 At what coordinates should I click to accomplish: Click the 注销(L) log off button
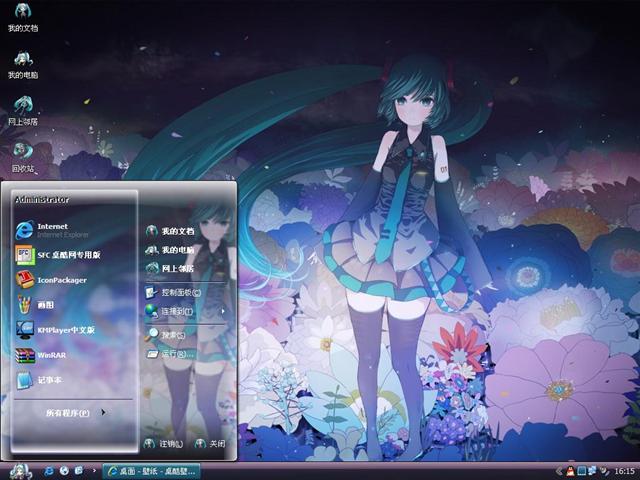click(164, 444)
